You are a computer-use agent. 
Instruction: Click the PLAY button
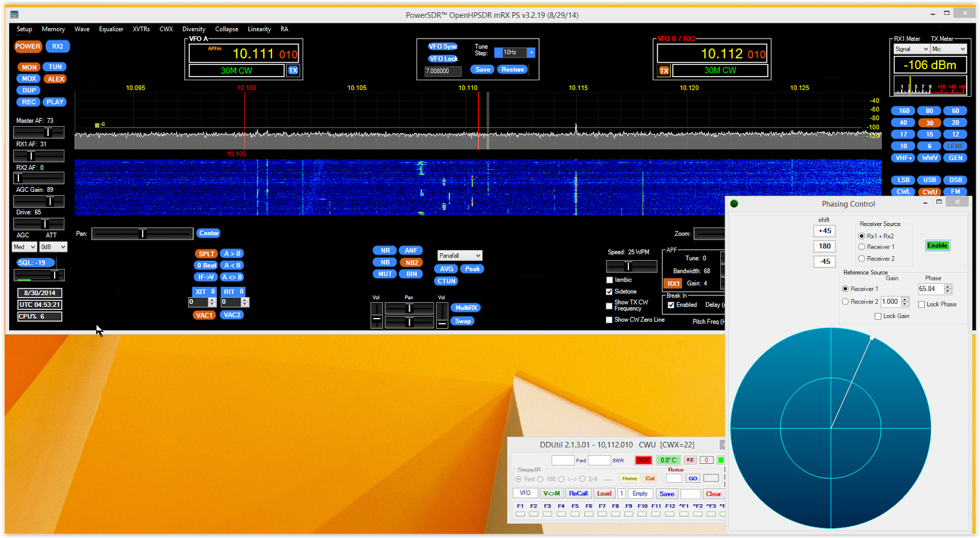(x=55, y=102)
